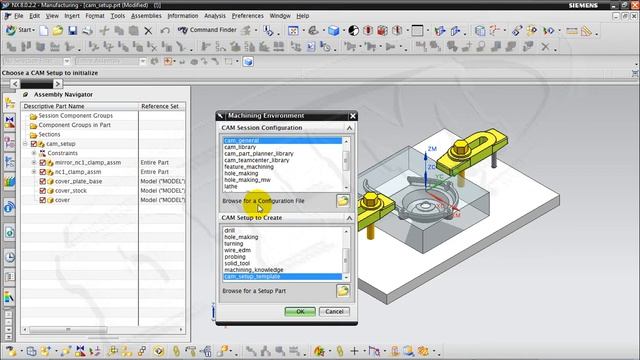Click the Open file folder icon

click(58, 31)
